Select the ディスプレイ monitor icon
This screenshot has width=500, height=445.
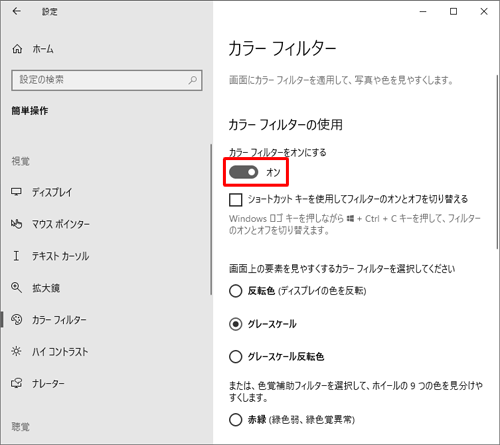(16, 192)
